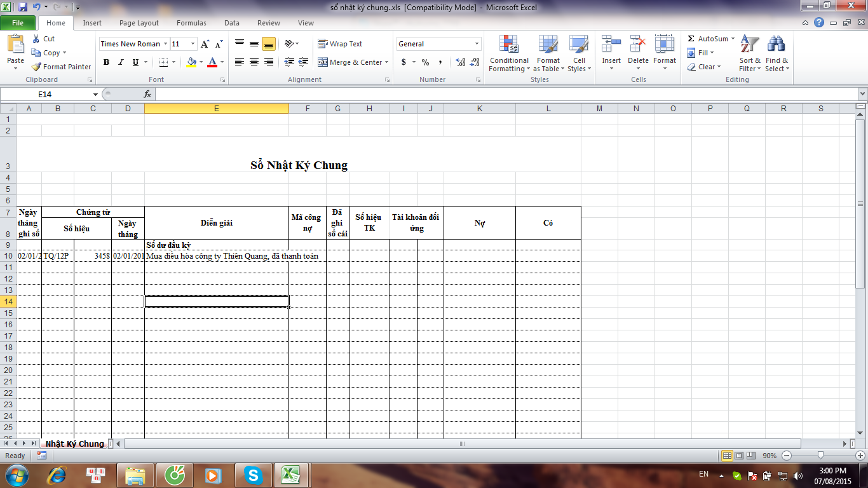Open Font Color dropdown arrow
This screenshot has height=488, width=868.
tap(222, 62)
